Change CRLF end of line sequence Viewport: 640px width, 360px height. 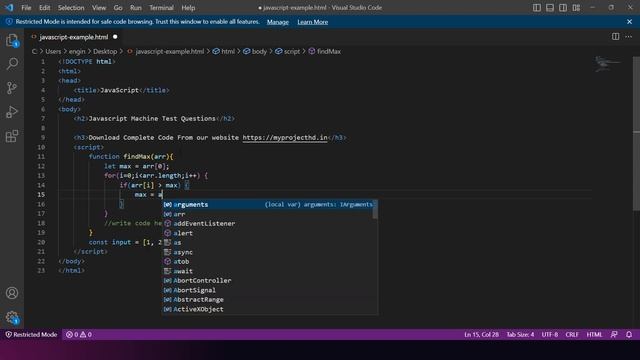coord(572,335)
